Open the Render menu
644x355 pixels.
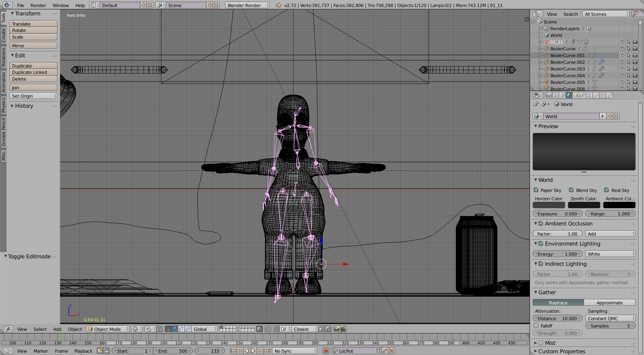tap(38, 5)
